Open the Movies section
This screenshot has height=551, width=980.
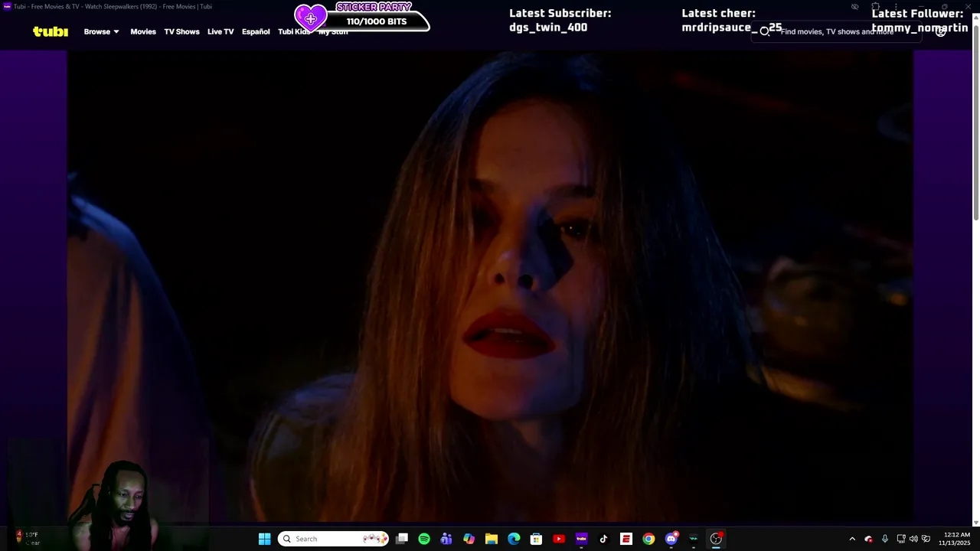pyautogui.click(x=143, y=31)
